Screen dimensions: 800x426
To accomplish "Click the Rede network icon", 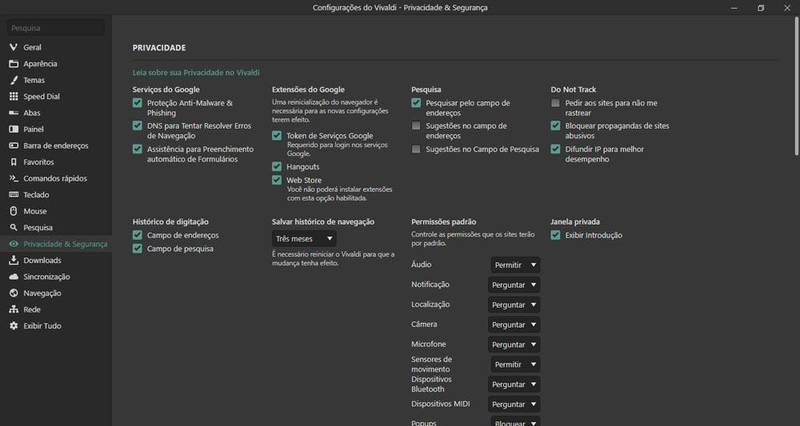I will (14, 309).
